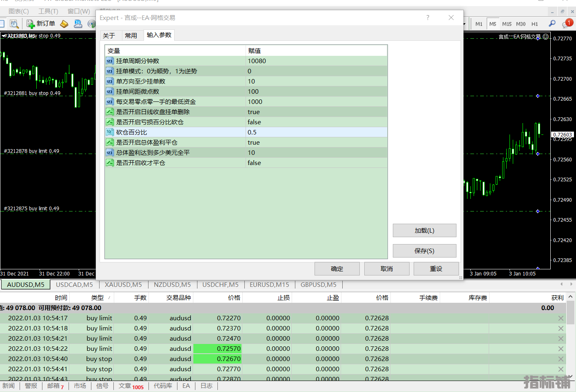Open the 邮箱 terminal tab
This screenshot has width=576, height=392.
point(55,386)
